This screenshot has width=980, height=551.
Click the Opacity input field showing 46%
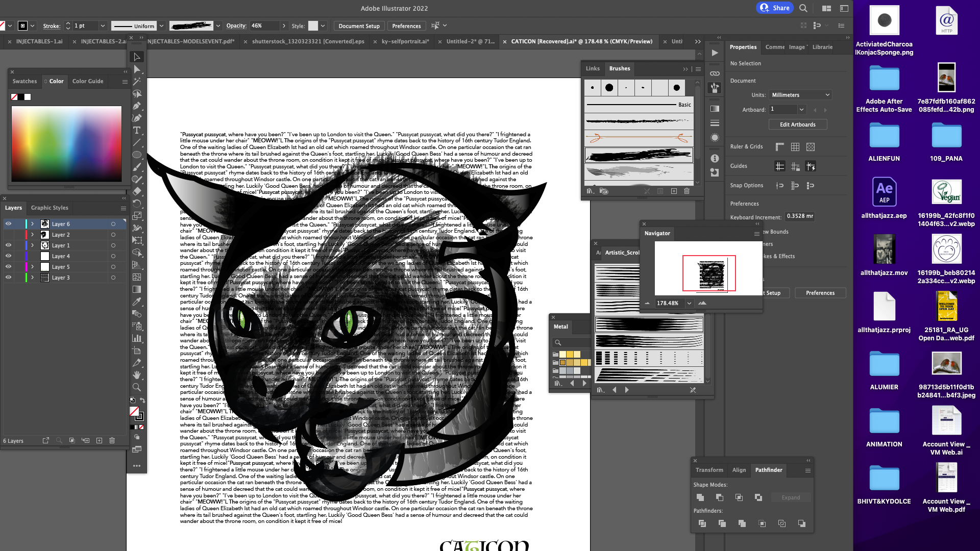pyautogui.click(x=263, y=26)
